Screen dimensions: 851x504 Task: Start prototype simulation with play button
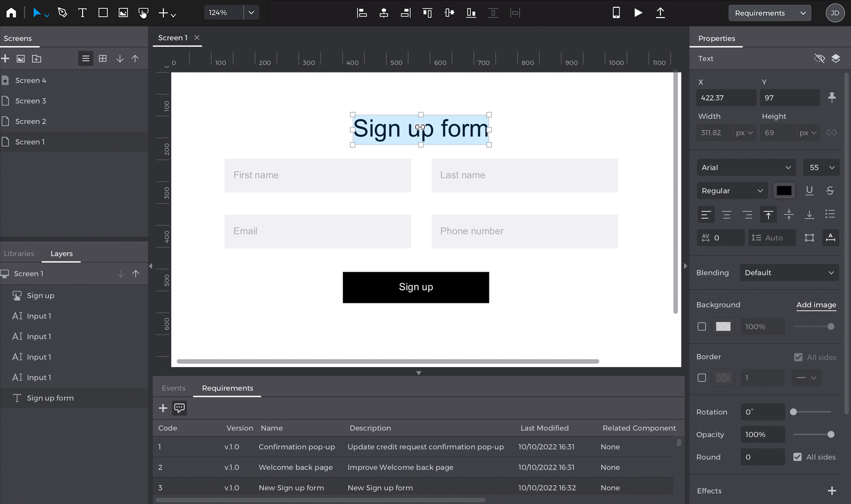[x=638, y=12]
